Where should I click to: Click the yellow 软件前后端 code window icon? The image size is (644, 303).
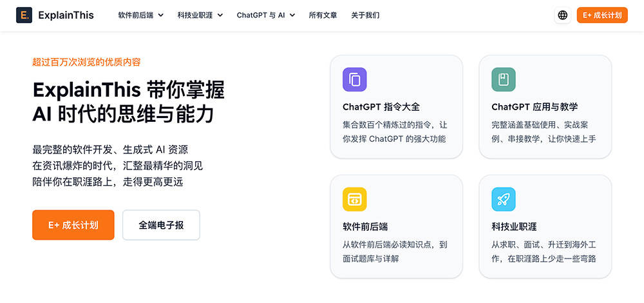tap(354, 199)
